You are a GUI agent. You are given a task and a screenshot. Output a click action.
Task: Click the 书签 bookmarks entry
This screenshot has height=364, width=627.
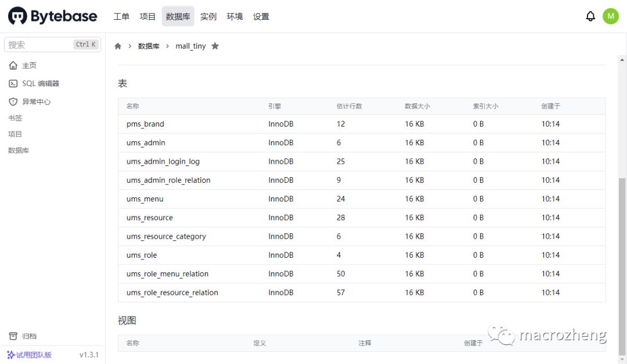point(15,118)
